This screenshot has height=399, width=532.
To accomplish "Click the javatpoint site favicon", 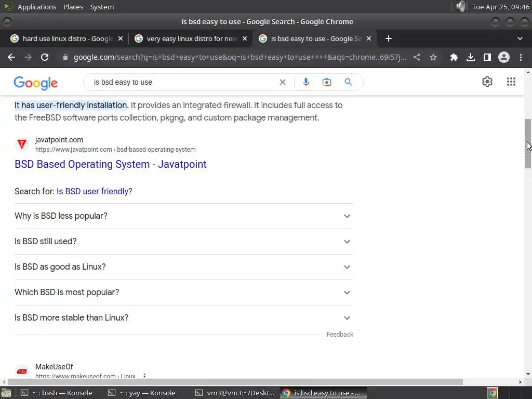I will [x=22, y=144].
